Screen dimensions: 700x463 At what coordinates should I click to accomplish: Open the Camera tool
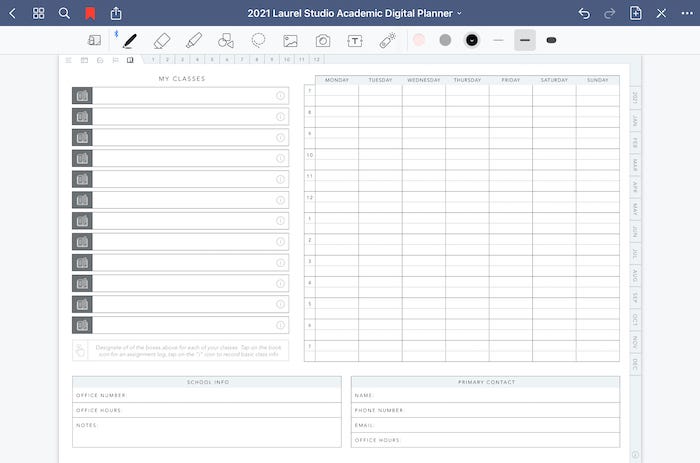click(323, 41)
